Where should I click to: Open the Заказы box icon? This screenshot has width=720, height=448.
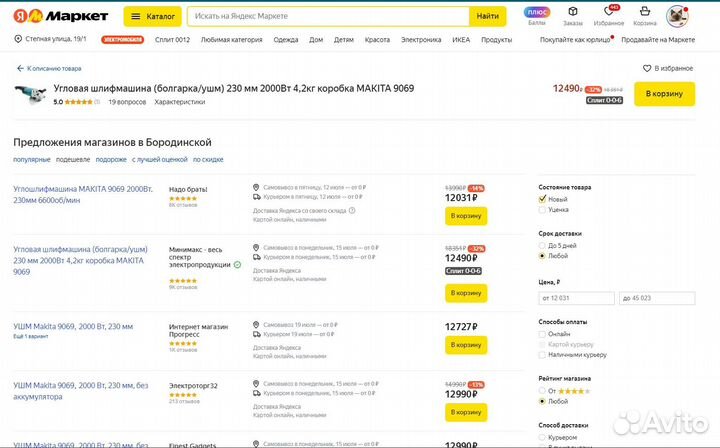[573, 16]
